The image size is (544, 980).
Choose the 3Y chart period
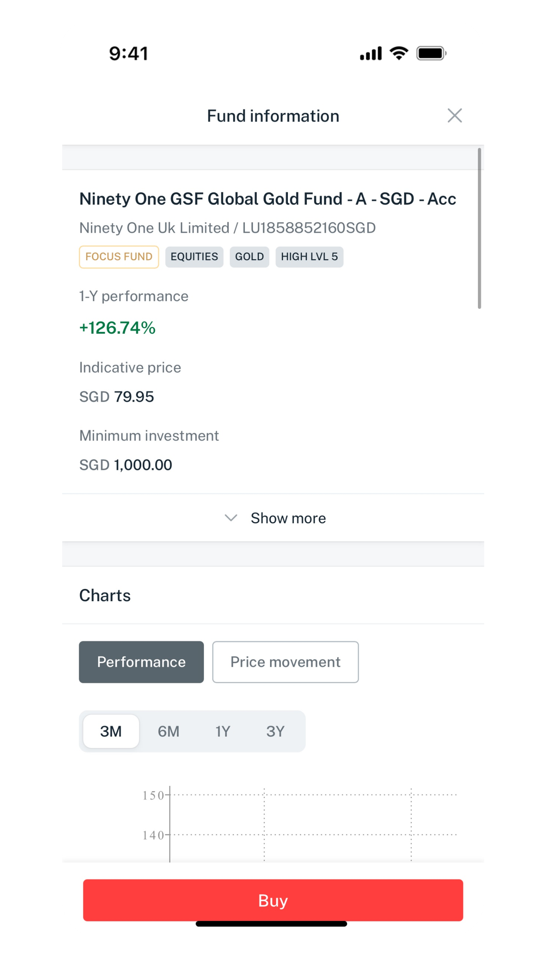click(x=275, y=731)
